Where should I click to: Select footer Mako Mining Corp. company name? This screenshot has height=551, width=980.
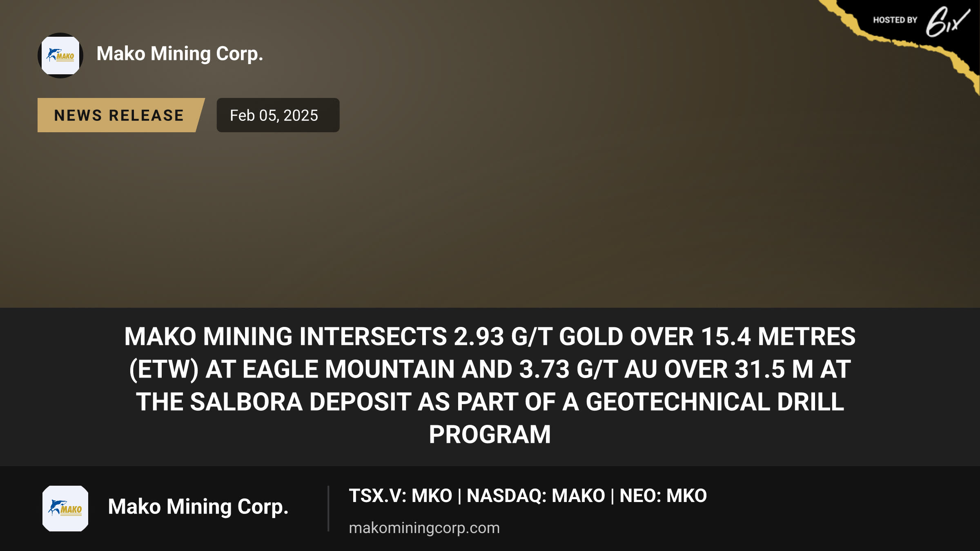[198, 507]
